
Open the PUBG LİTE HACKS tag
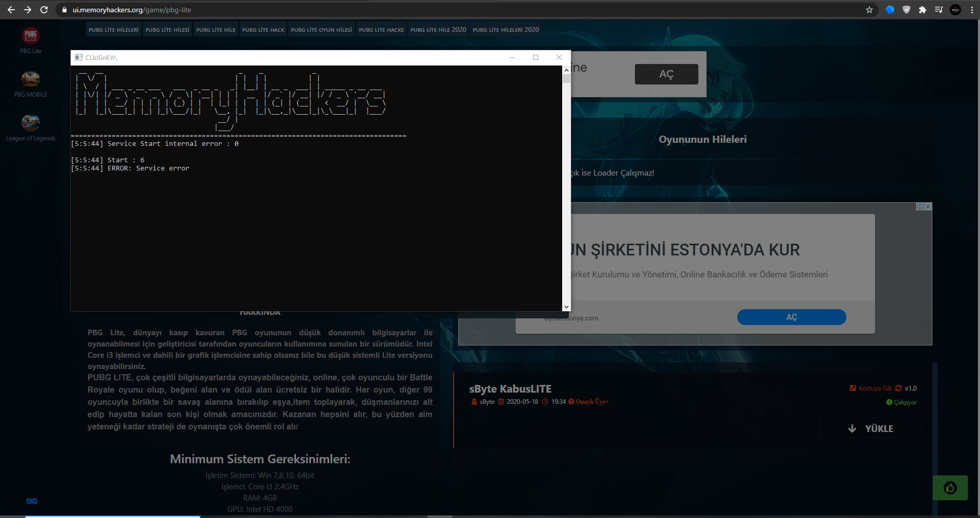[381, 30]
